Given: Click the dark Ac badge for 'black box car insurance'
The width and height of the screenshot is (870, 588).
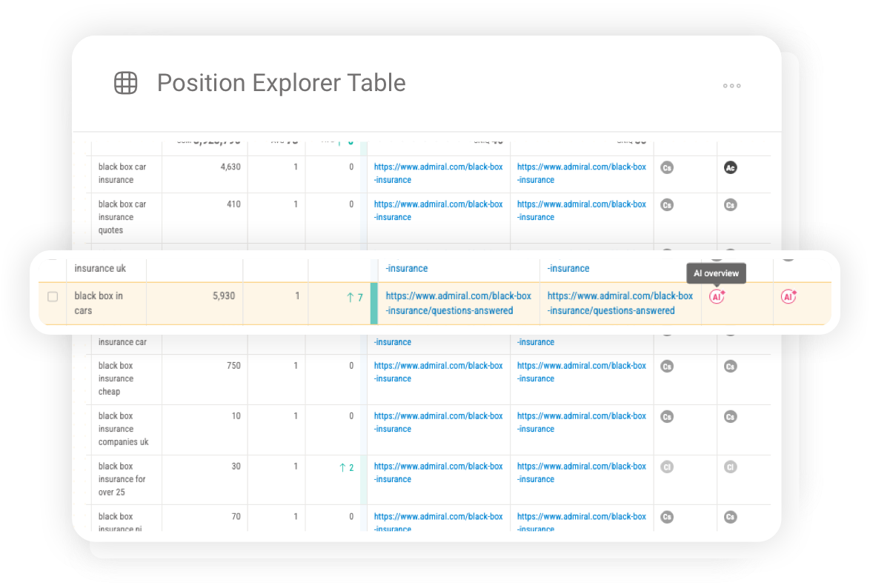Looking at the screenshot, I should [730, 167].
